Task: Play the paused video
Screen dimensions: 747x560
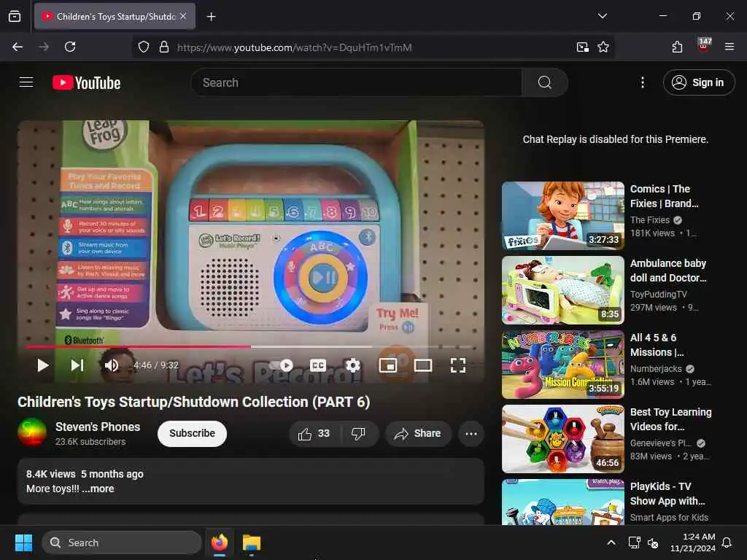Action: tap(43, 365)
